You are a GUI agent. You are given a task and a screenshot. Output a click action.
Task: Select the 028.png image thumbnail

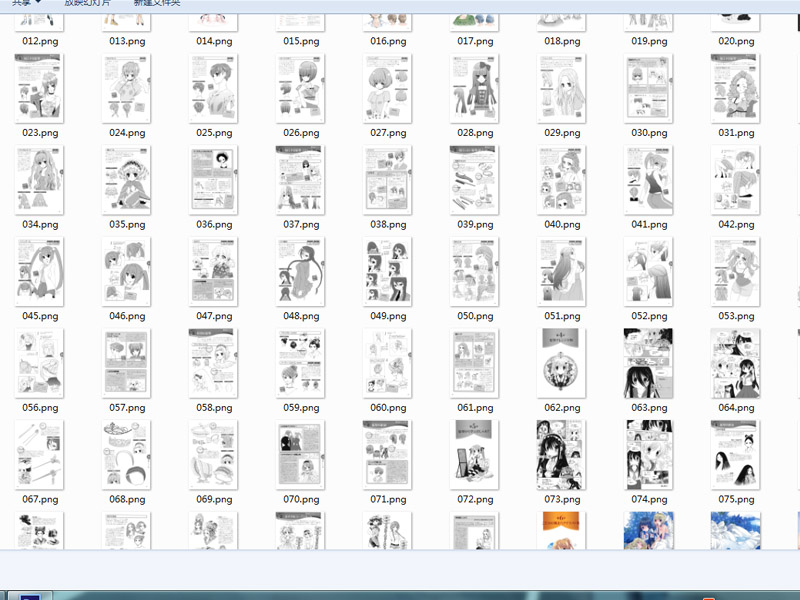pos(474,88)
